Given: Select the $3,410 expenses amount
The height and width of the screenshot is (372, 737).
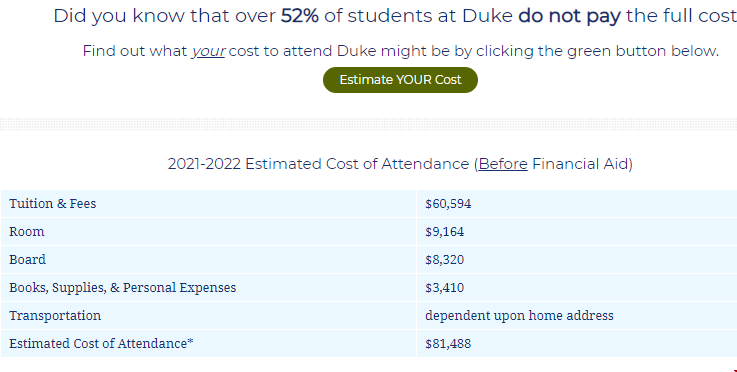Looking at the screenshot, I should 444,287.
